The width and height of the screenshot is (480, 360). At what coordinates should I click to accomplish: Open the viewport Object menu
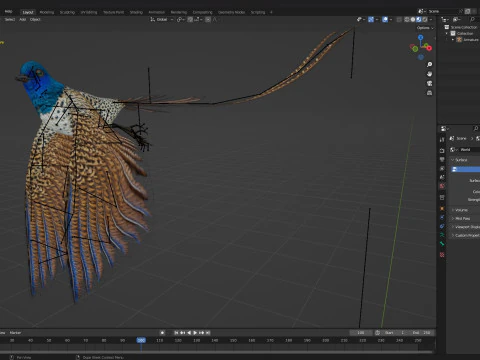click(x=35, y=20)
